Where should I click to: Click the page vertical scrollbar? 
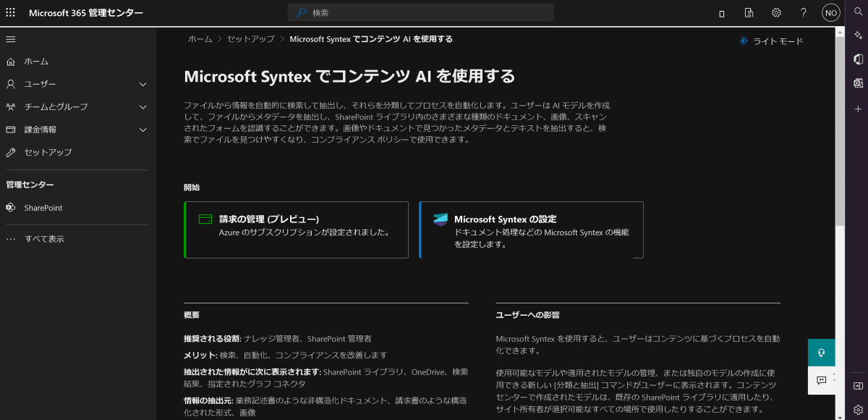839,130
